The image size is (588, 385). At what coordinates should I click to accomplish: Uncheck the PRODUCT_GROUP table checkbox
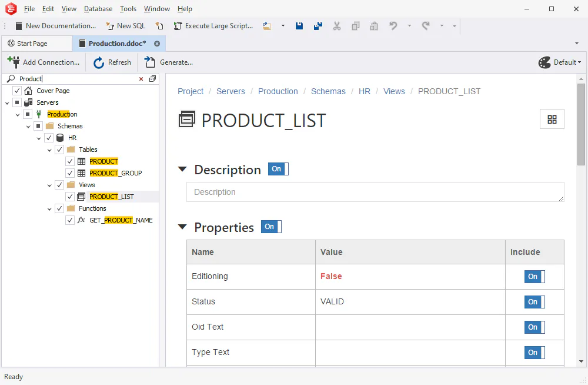pyautogui.click(x=70, y=173)
